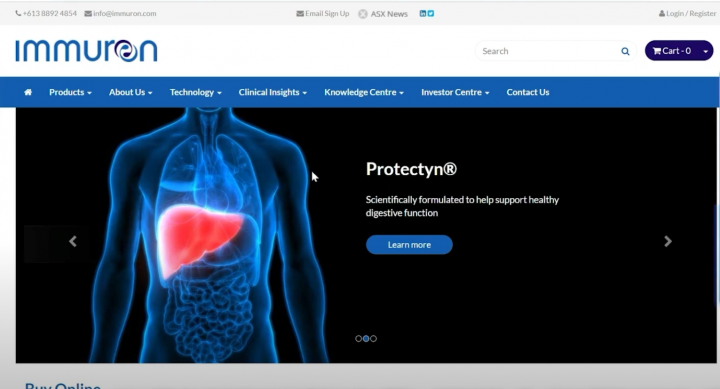
Task: Go to previous slide arrow
Action: tap(73, 241)
